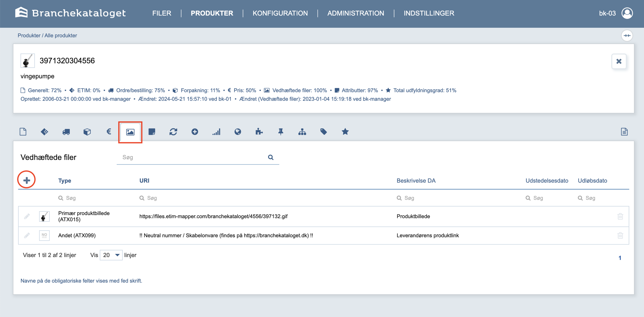Edit the Primær produktbillede row with pencil
The height and width of the screenshot is (317, 644).
tap(27, 216)
